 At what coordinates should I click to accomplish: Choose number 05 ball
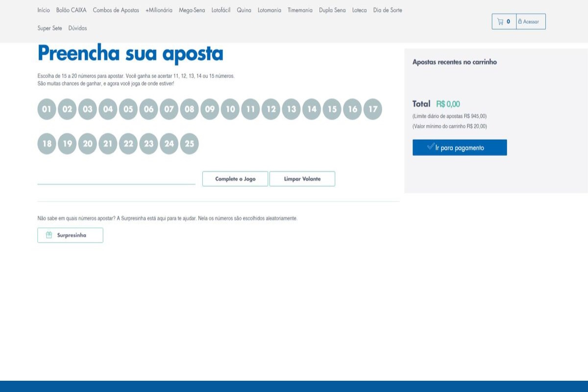pyautogui.click(x=128, y=109)
